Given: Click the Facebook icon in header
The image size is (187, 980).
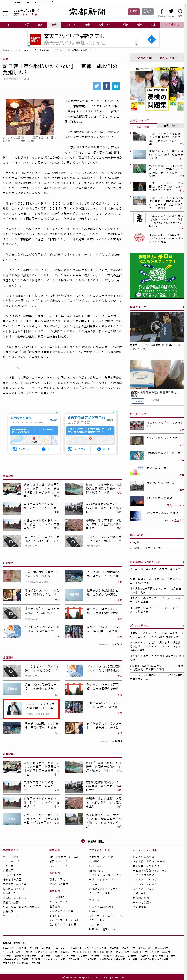Looking at the screenshot, I should click(162, 11).
